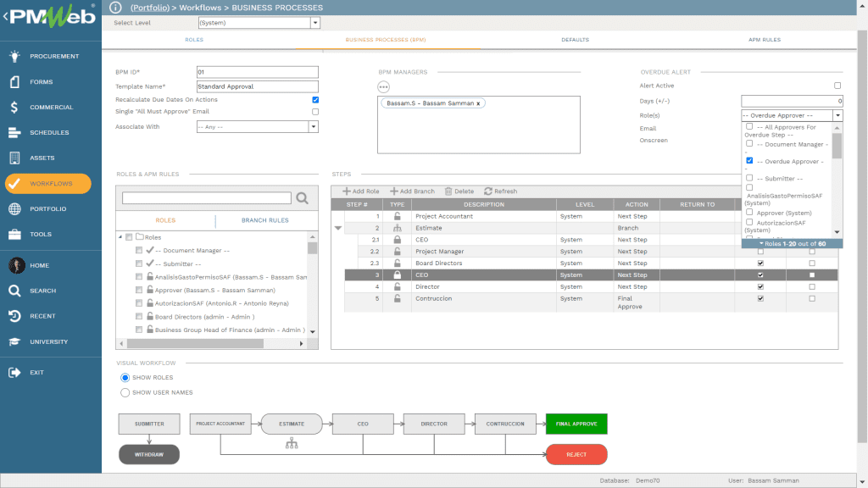This screenshot has width=868, height=488.
Task: Click the Days (+/-) input field
Action: coord(793,101)
